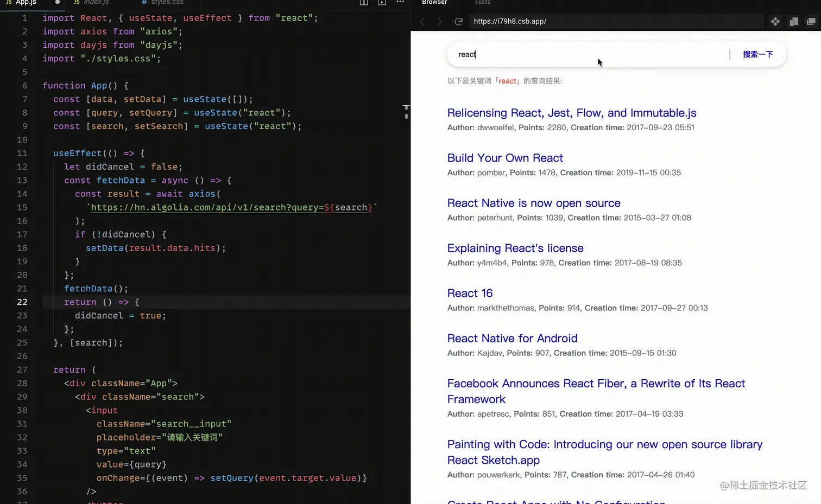The width and height of the screenshot is (821, 504).
Task: Click line number 22 in gutter
Action: [x=22, y=302]
